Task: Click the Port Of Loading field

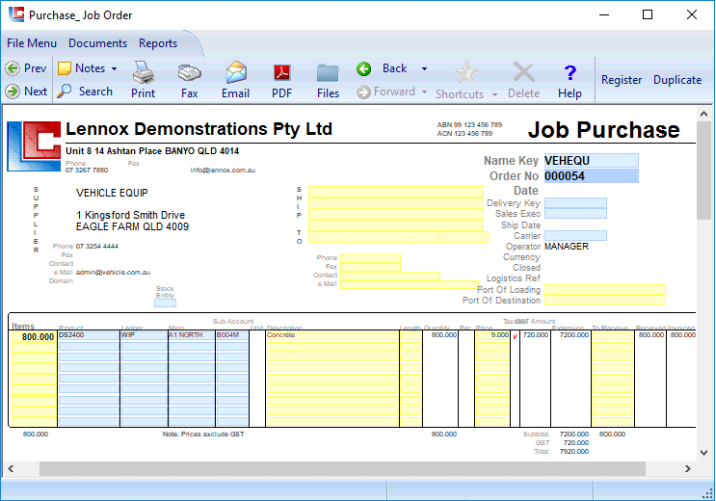Action: [604, 290]
